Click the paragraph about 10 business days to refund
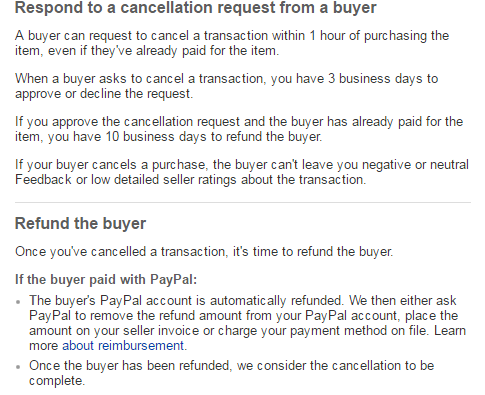 [x=239, y=129]
